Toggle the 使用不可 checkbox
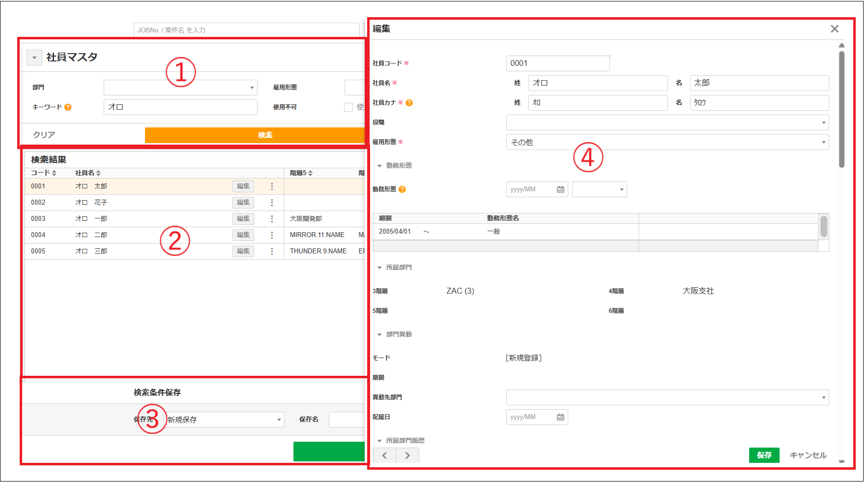868x484 pixels. pyautogui.click(x=348, y=107)
